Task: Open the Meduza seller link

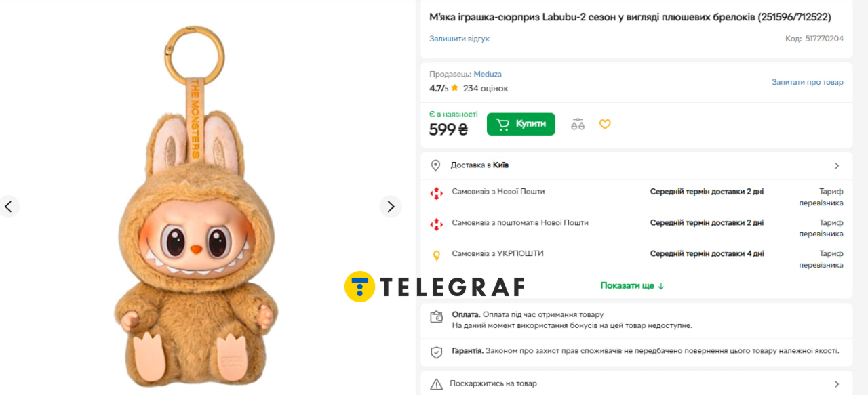Action: click(488, 74)
